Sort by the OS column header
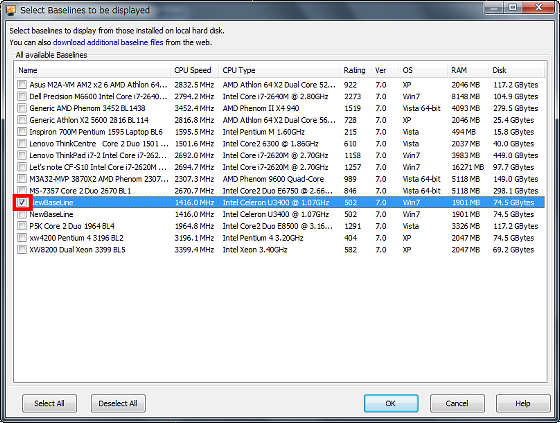 pos(423,70)
